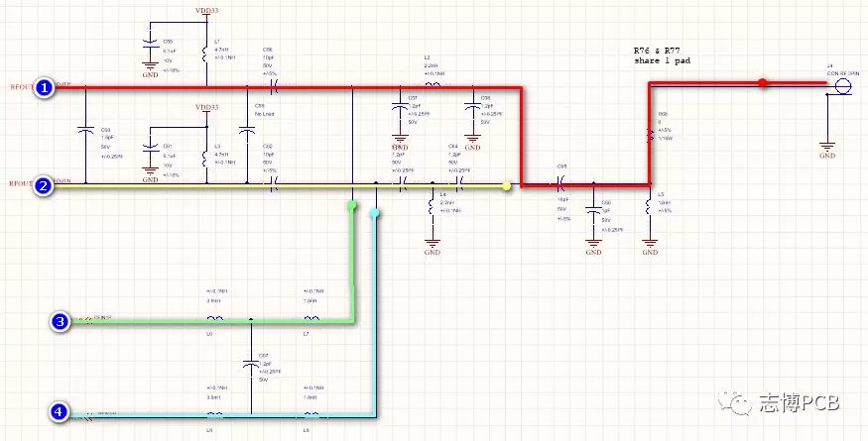This screenshot has height=441, width=868.
Task: Select inductor L4 below the yellow trace
Action: pyautogui.click(x=432, y=205)
